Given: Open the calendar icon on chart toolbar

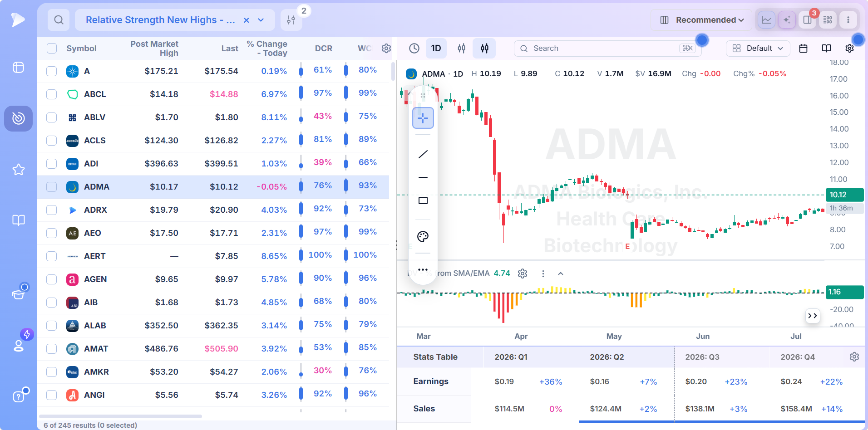Looking at the screenshot, I should tap(803, 48).
